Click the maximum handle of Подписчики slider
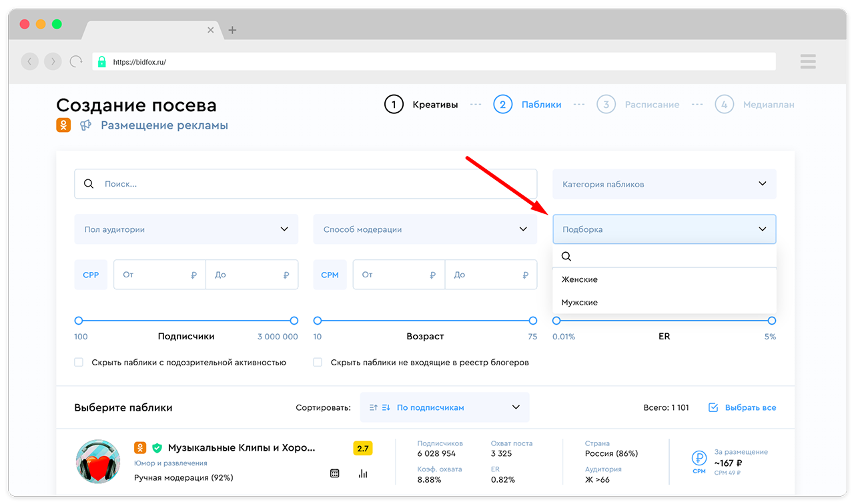The width and height of the screenshot is (854, 504). click(294, 321)
